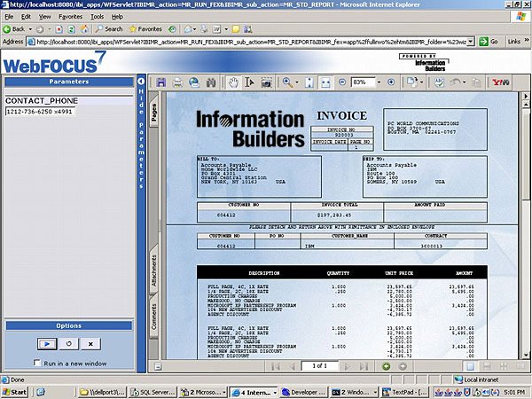Open the File menu
The width and height of the screenshot is (532, 399).
[x=9, y=17]
